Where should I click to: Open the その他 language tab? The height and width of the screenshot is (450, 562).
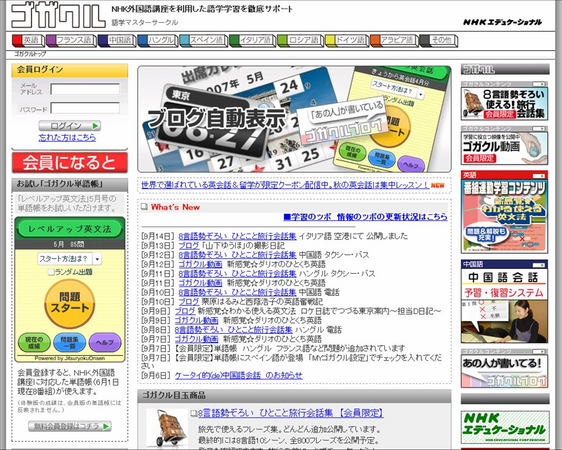[x=438, y=40]
